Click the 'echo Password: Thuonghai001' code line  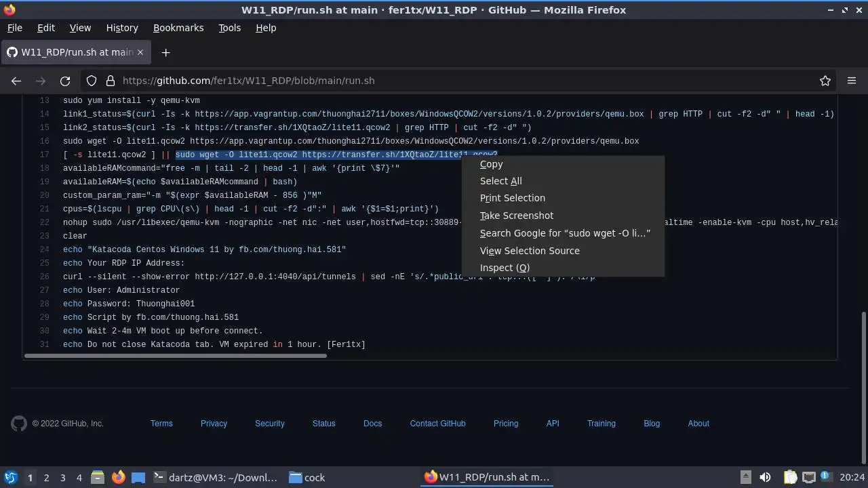pos(129,304)
